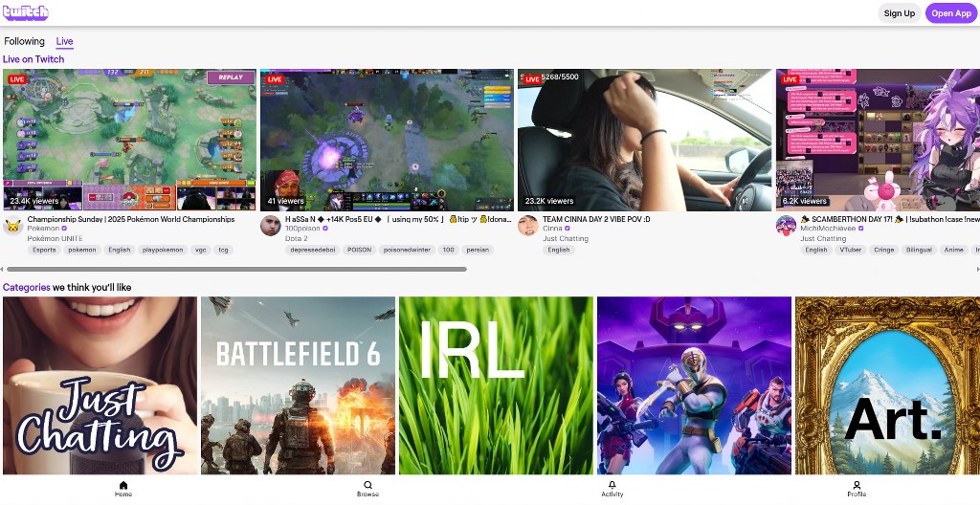Screen dimensions: 980x505
Task: Select the Bilingual tag
Action: point(920,250)
